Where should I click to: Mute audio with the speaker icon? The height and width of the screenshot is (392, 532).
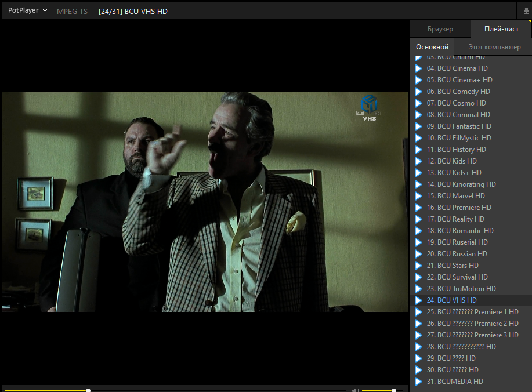355,390
